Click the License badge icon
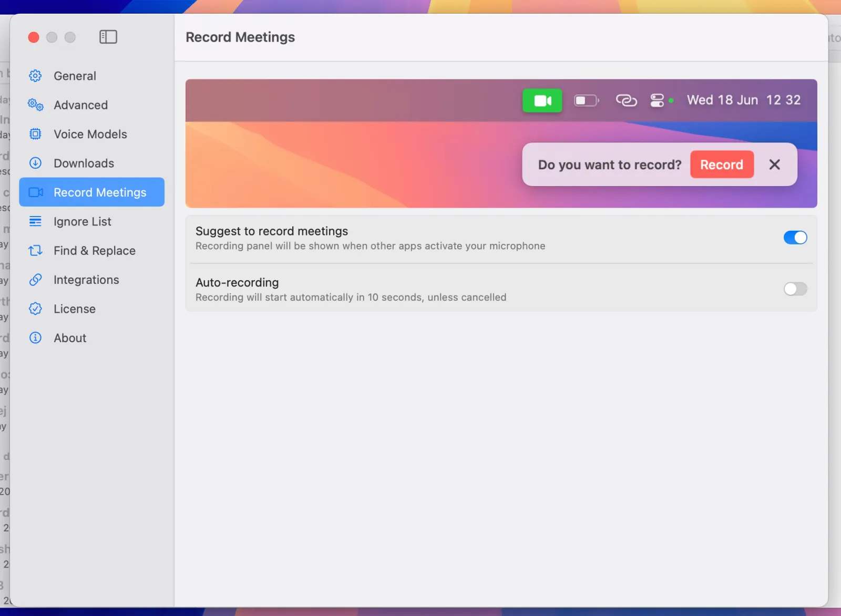This screenshot has height=616, width=841. pos(35,309)
